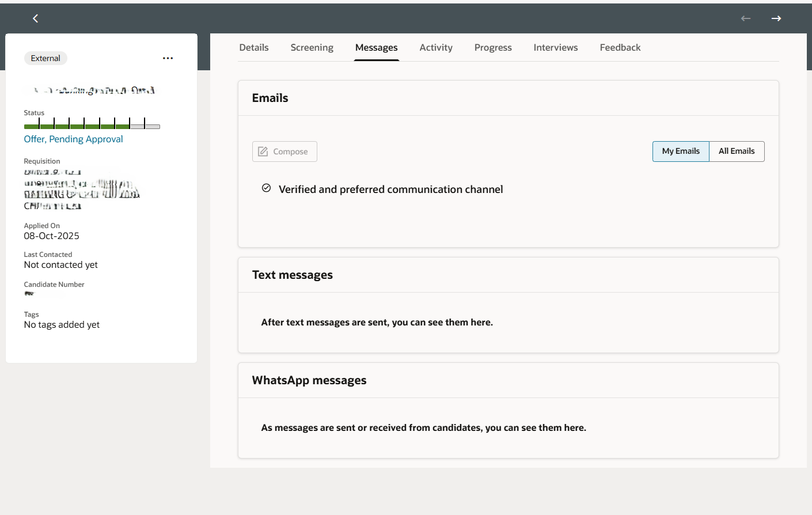Click the Requisition label
Image resolution: width=812 pixels, height=515 pixels.
coord(42,161)
